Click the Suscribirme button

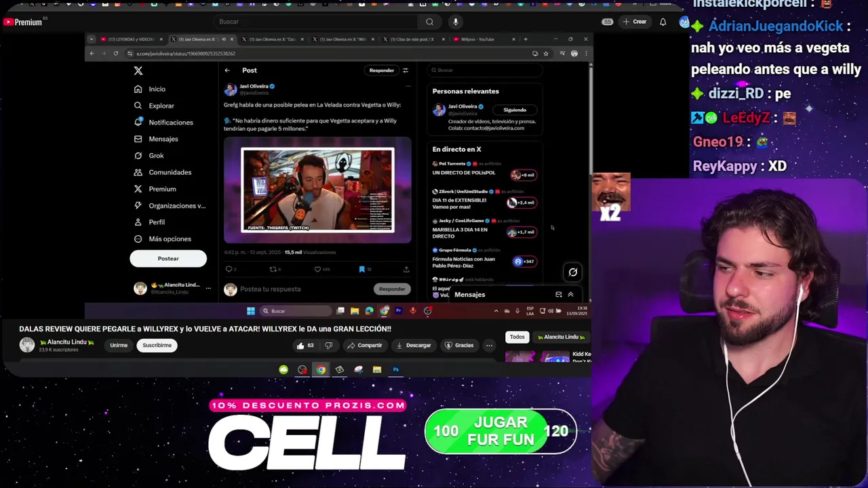point(157,346)
